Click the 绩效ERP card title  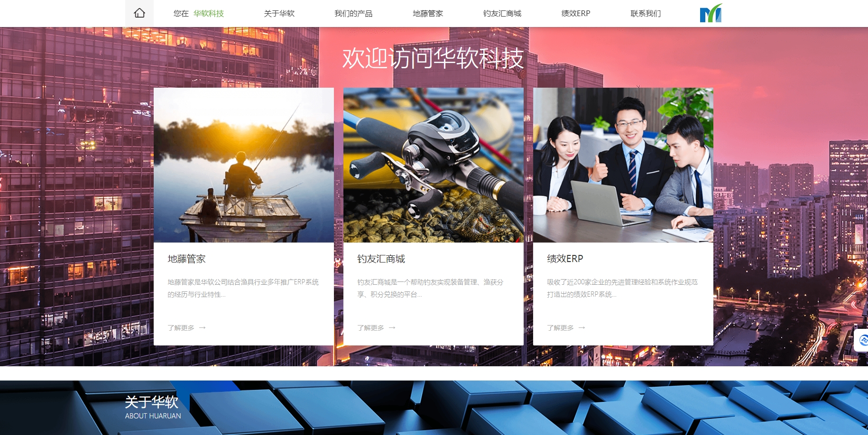pyautogui.click(x=565, y=259)
